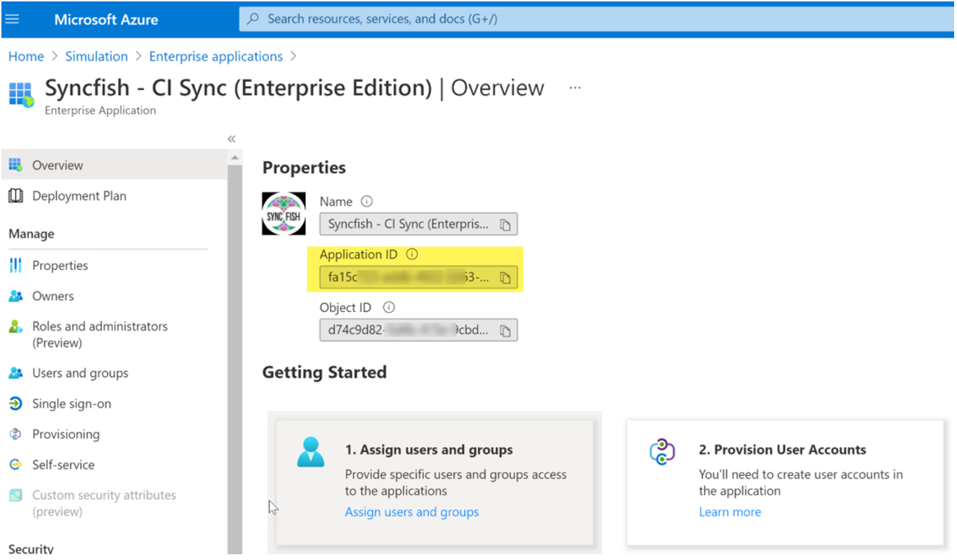Image resolution: width=957 pixels, height=560 pixels.
Task: Open the Enterprise applications breadcrumb
Action: (x=216, y=56)
